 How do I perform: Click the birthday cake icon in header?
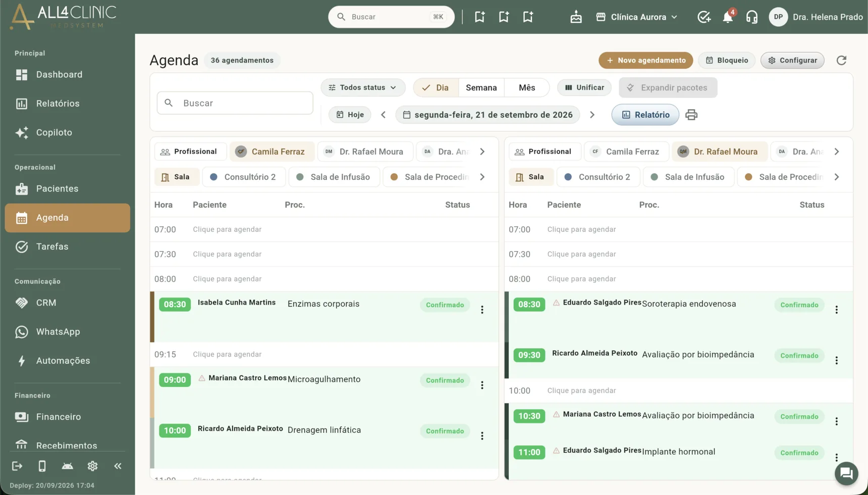(x=576, y=17)
